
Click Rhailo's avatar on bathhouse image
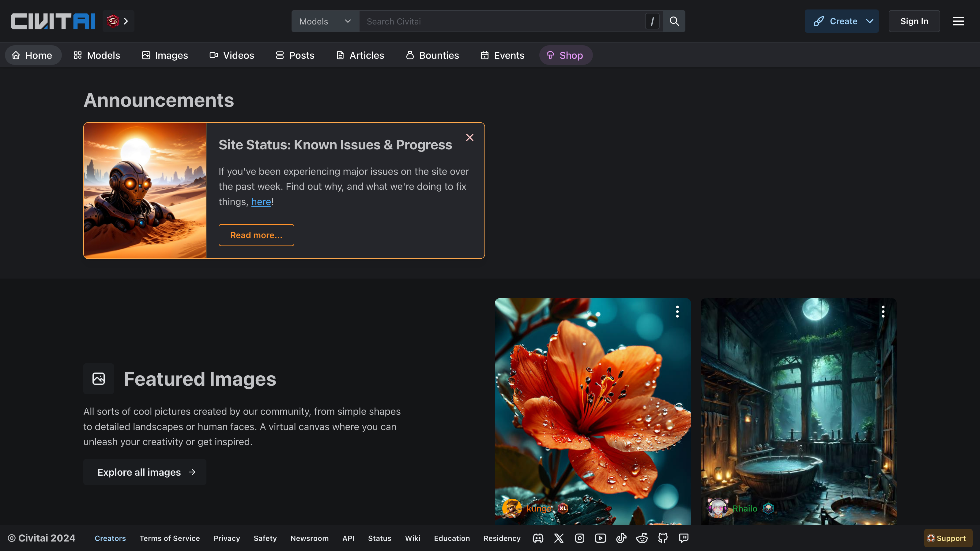point(718,508)
